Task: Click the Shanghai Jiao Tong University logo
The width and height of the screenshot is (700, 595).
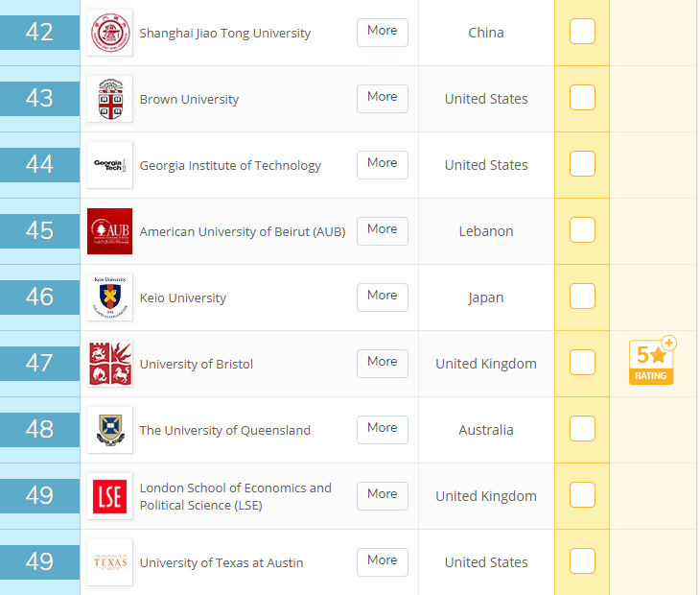Action: point(109,33)
